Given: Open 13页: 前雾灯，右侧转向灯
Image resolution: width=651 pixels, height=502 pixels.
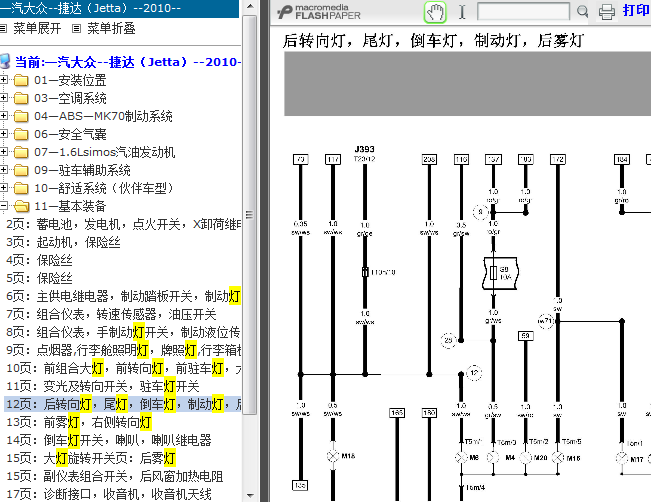Looking at the screenshot, I should [79, 422].
